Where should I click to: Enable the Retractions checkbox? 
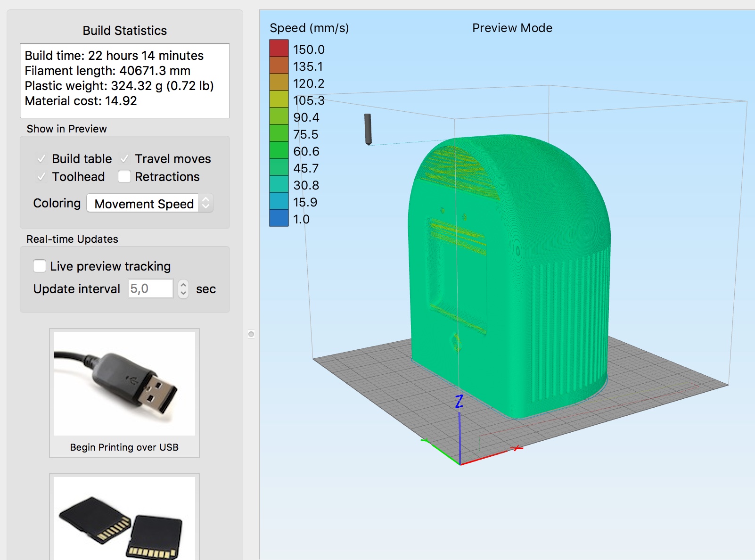124,177
